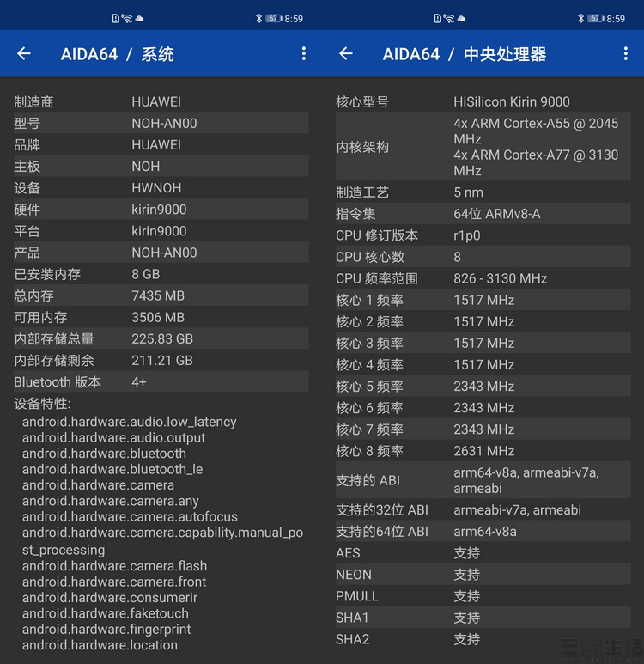Select 支持的64位 ABI arm64-v8a row
This screenshot has height=664, width=644.
[483, 532]
